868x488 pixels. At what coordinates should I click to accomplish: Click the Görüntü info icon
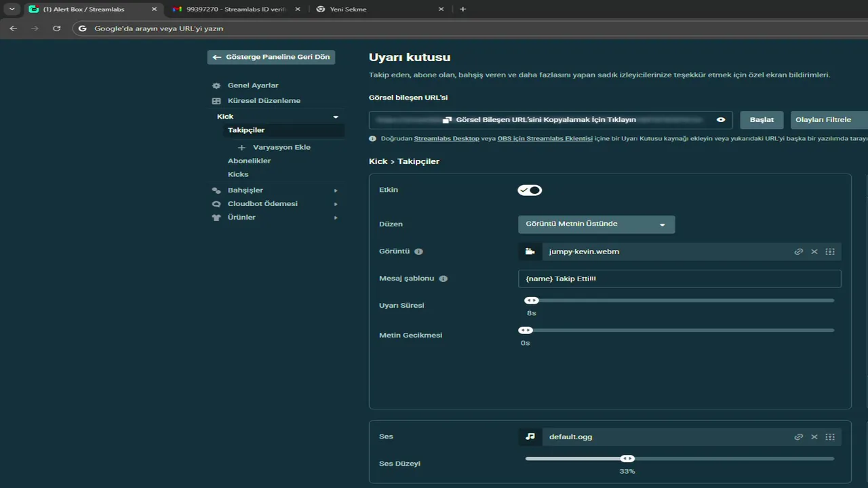[418, 251]
